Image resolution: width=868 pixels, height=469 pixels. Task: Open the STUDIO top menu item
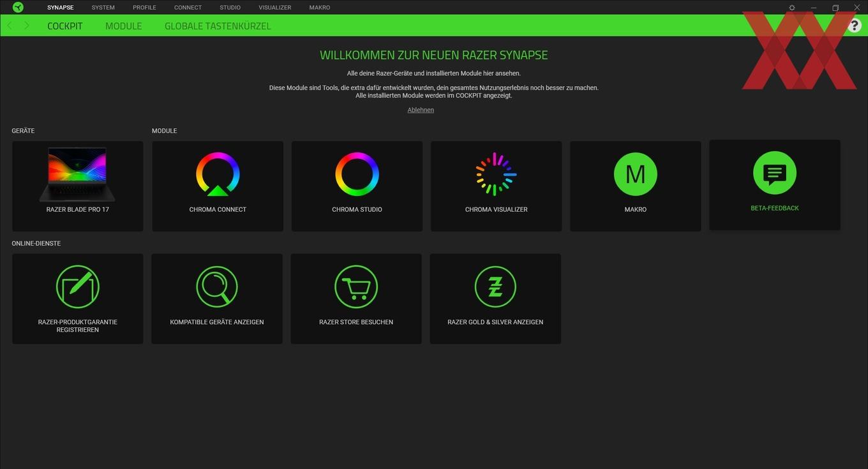tap(230, 8)
